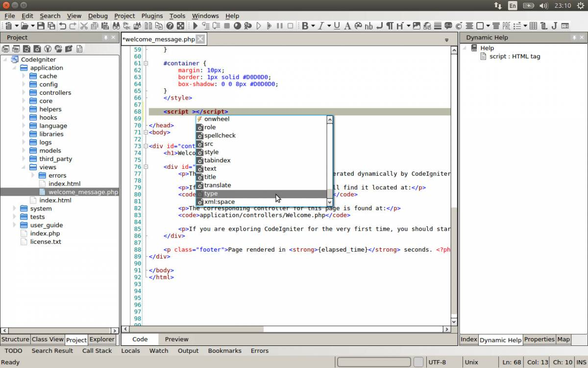Expand the controllers folder
The image size is (588, 368).
pos(24,93)
